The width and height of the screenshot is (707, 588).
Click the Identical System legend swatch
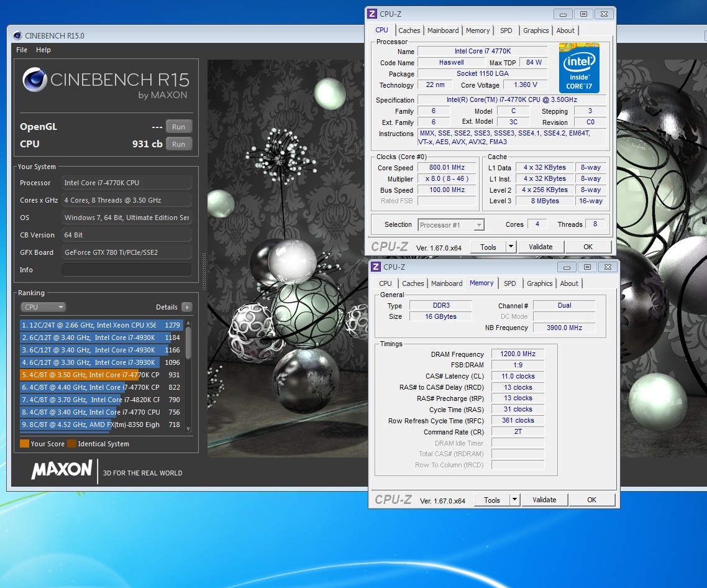(x=71, y=444)
